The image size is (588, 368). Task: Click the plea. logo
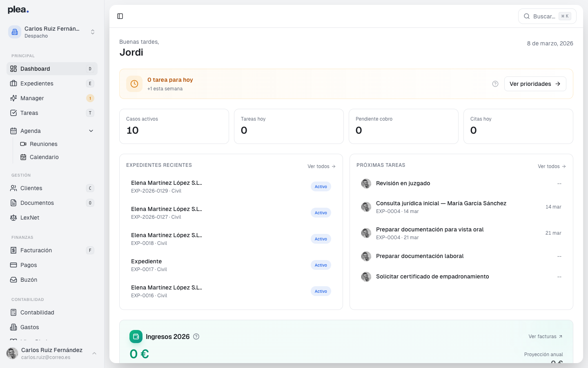tap(18, 10)
